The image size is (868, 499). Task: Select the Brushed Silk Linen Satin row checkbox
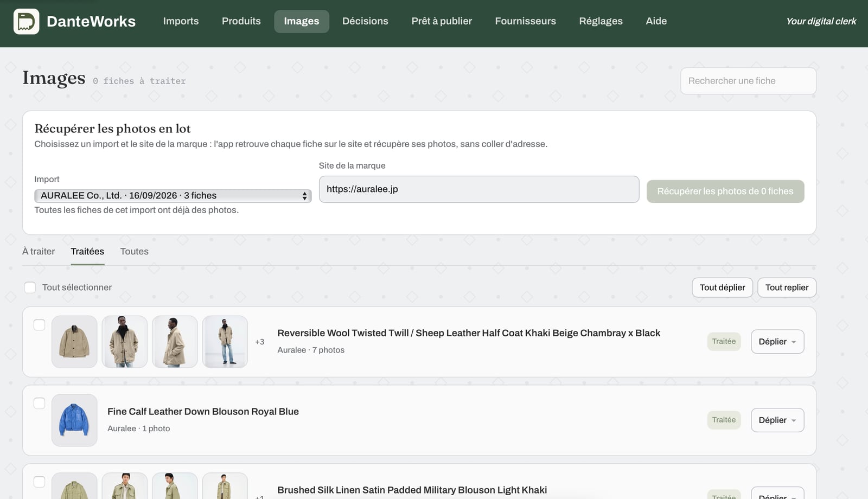pyautogui.click(x=39, y=482)
